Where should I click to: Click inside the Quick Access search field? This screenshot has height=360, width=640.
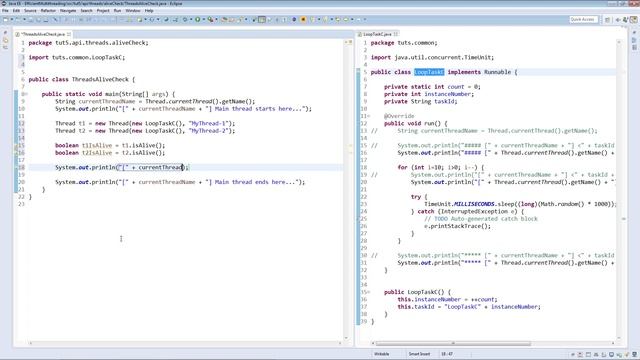tap(584, 19)
